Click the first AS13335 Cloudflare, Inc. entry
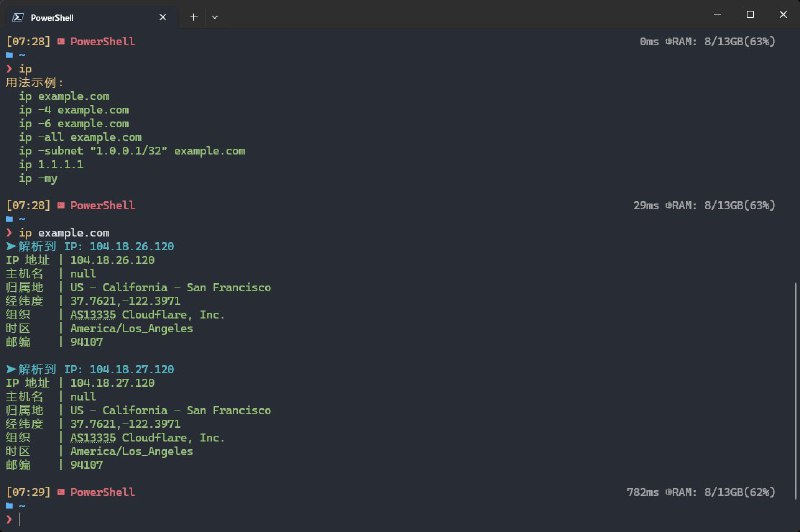This screenshot has height=532, width=800. coord(147,314)
